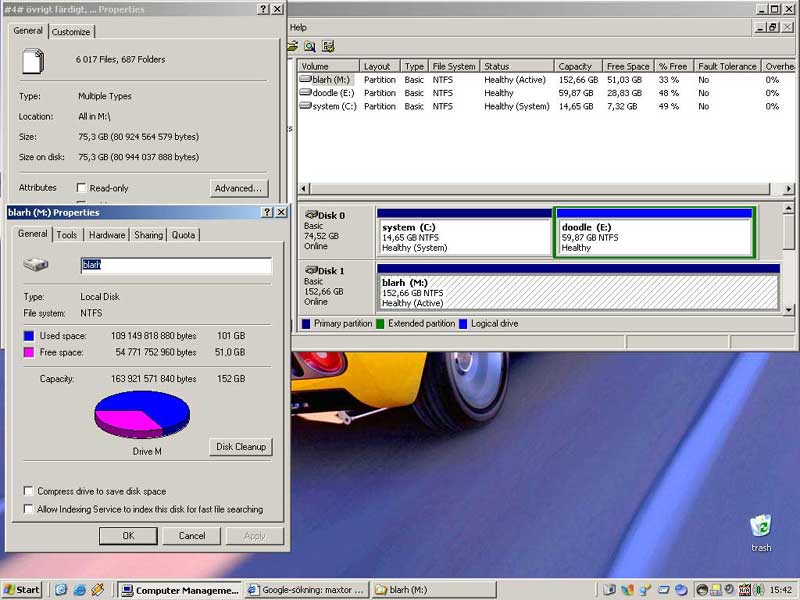Screen dimensions: 800x600
Task: Click the Advanced... attributes button
Action: click(238, 188)
